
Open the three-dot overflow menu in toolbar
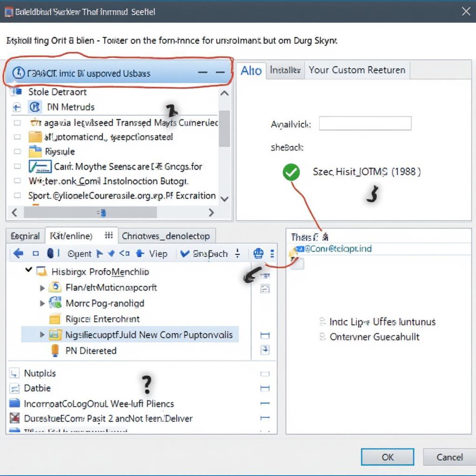click(x=272, y=253)
